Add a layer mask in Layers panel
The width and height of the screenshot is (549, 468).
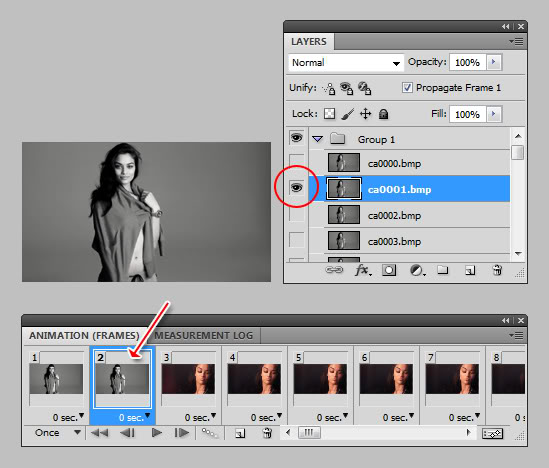click(389, 270)
